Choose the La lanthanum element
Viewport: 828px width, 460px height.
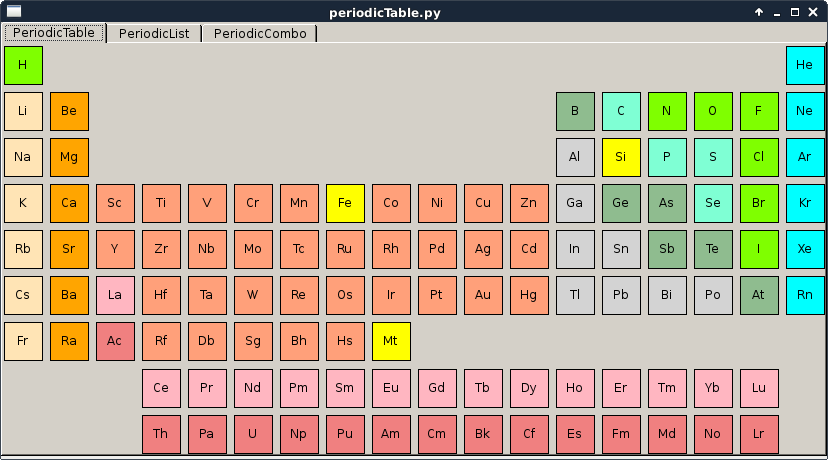[x=115, y=295]
